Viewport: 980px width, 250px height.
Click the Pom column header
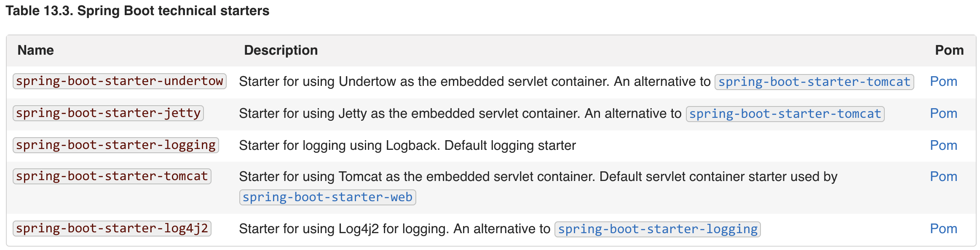949,50
